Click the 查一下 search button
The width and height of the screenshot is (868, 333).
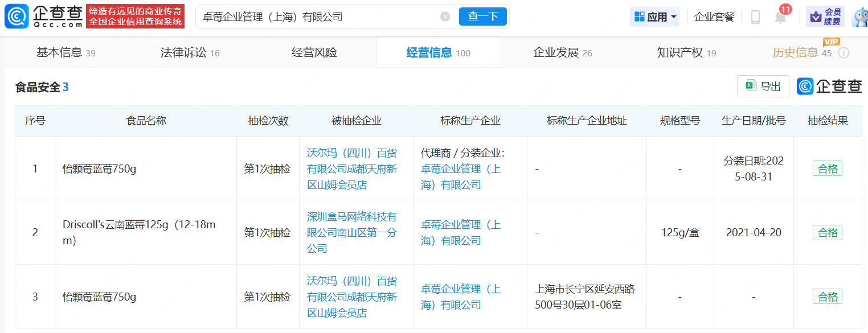click(x=483, y=17)
